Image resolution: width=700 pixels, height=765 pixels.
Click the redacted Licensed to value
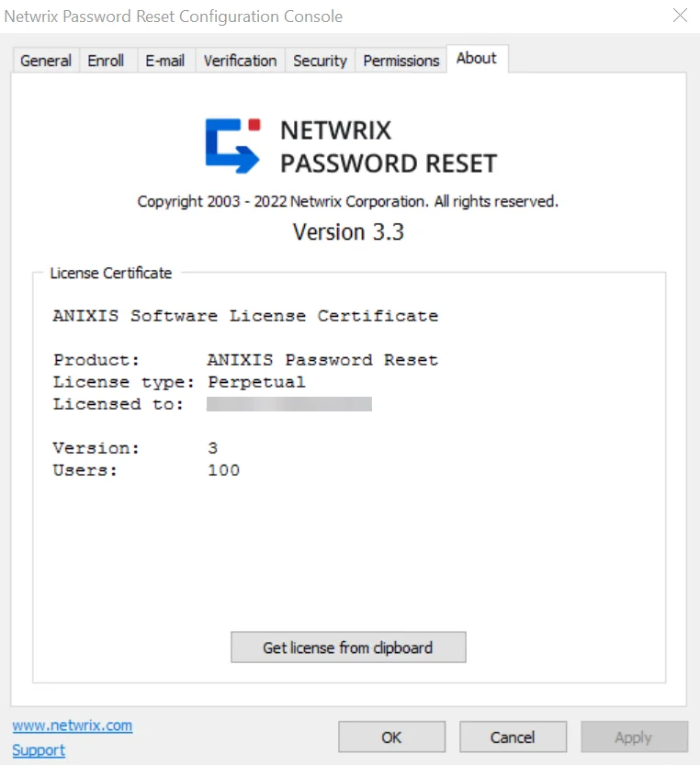coord(289,404)
